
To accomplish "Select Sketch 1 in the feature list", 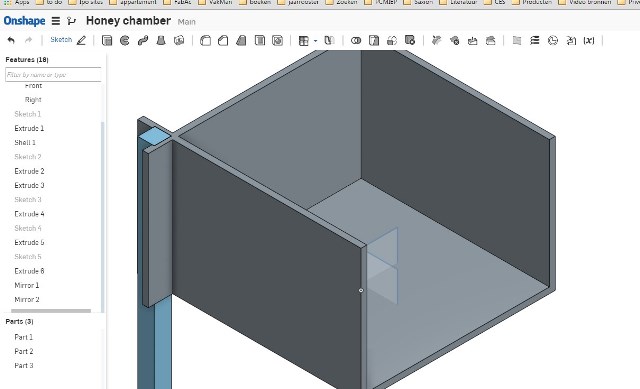I will [28, 114].
